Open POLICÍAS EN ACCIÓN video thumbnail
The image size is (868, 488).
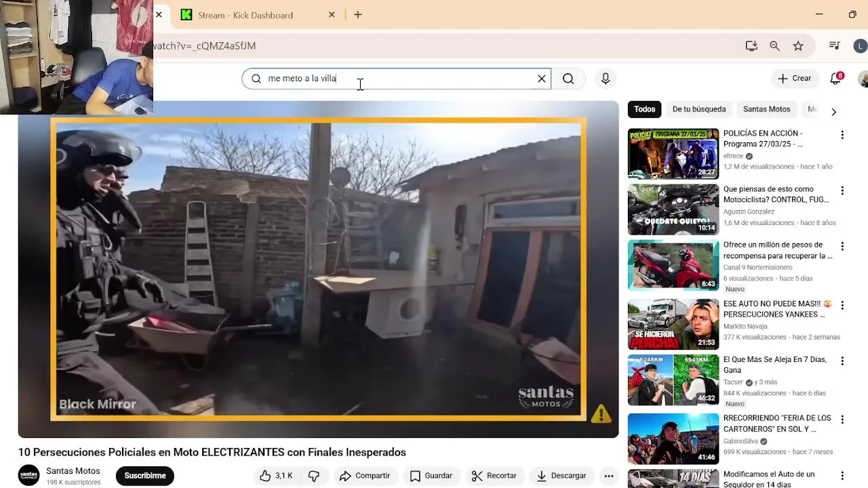(673, 154)
